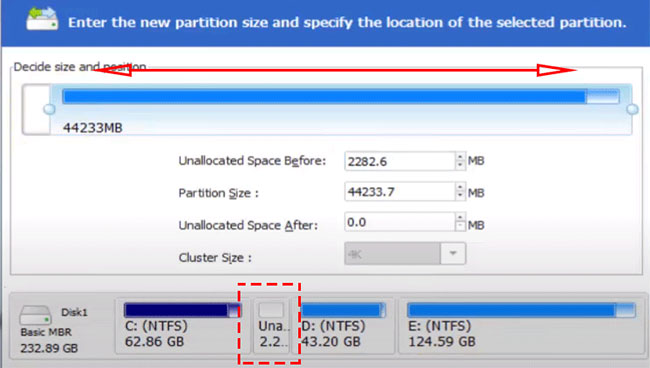The image size is (650, 368).
Task: Select the right partition resize handle
Action: (632, 109)
